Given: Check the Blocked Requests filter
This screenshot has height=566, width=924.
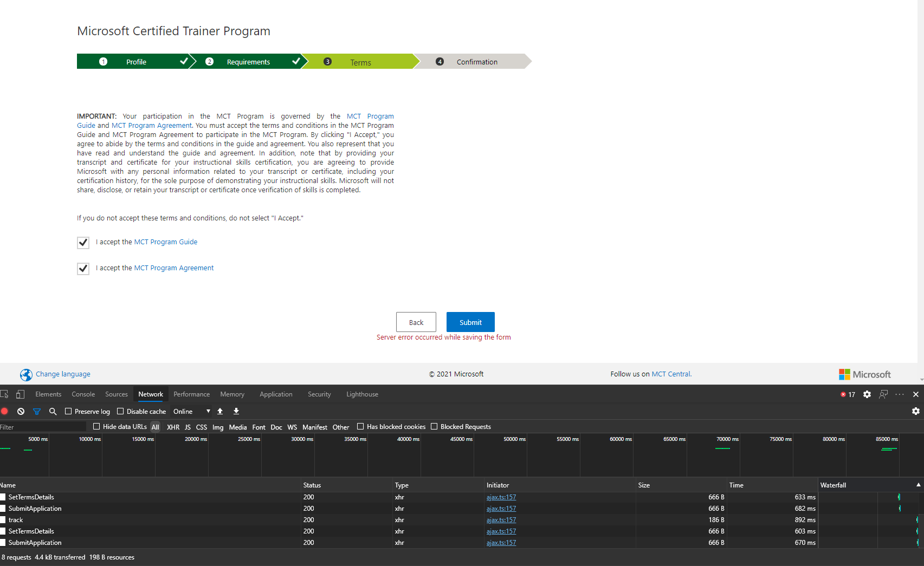Looking at the screenshot, I should [434, 426].
